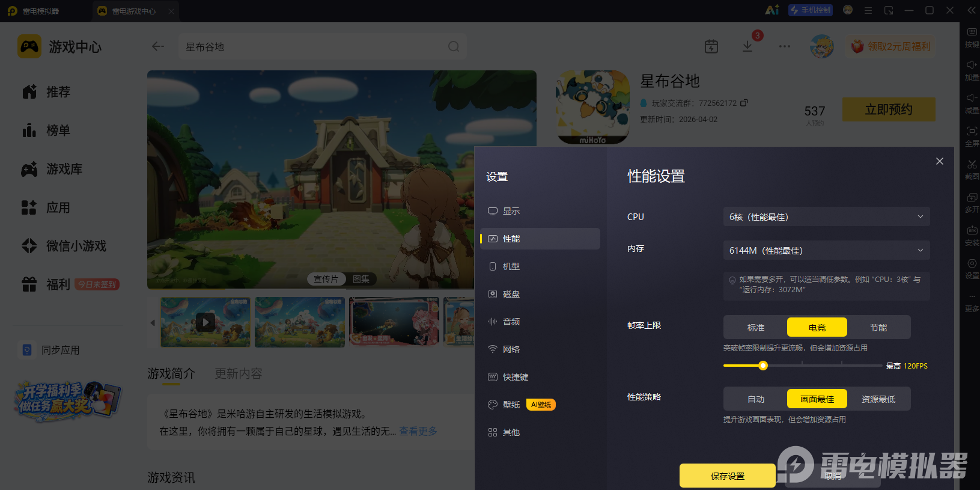Select 标准 frame rate option
Image resolution: width=980 pixels, height=490 pixels.
coord(756,327)
